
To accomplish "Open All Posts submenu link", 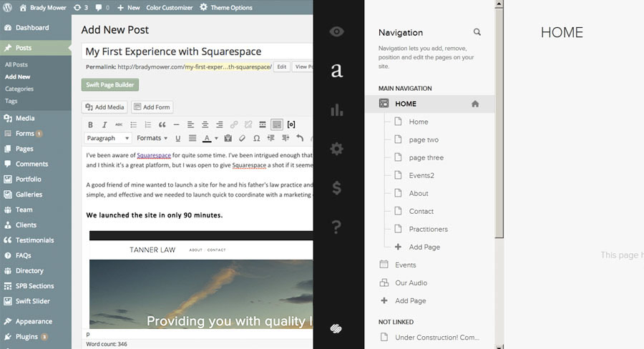I will pos(16,64).
